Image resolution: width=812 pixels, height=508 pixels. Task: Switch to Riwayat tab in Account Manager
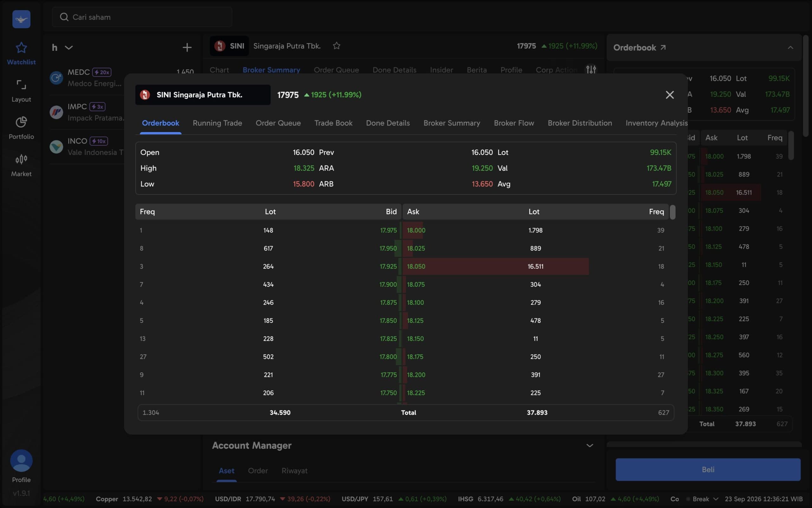click(294, 471)
